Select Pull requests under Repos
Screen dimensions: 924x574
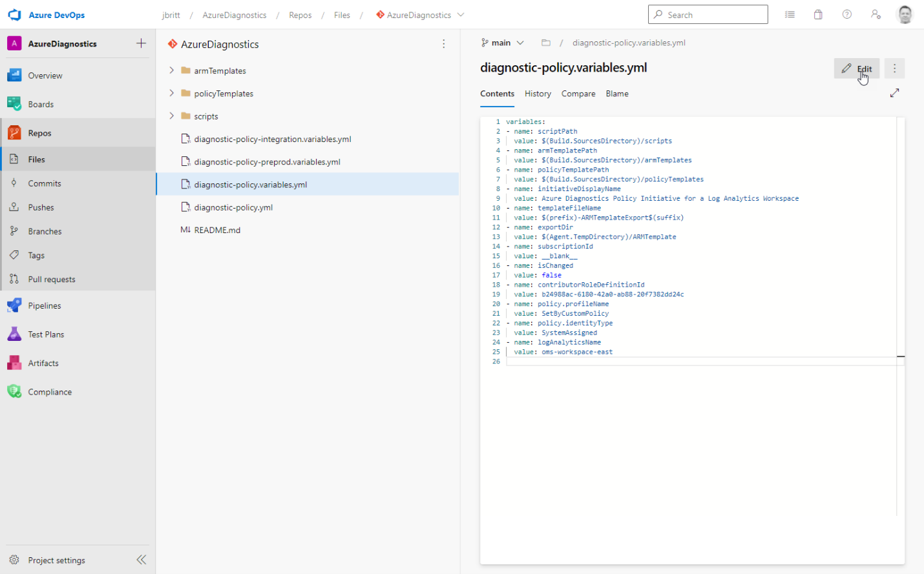[78, 279]
